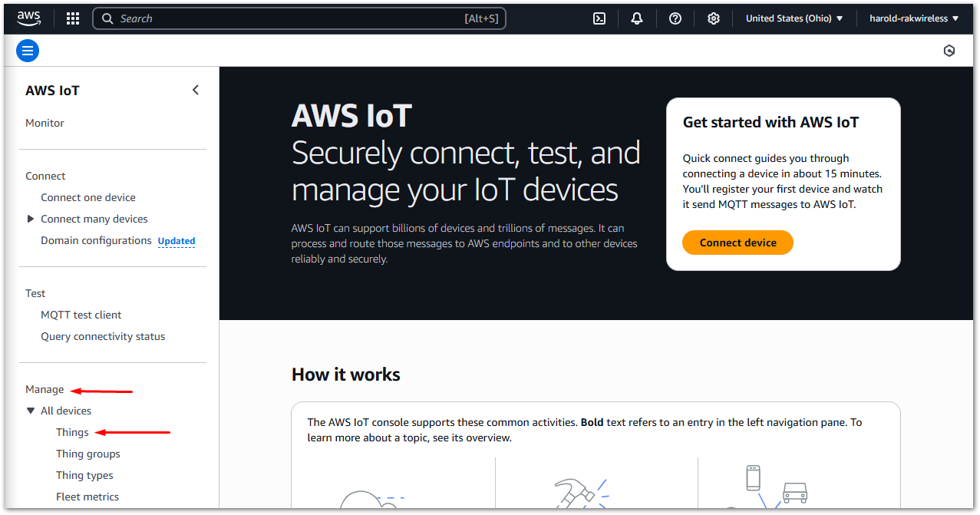Expand Connect many devices
This screenshot has height=515, width=980.
pos(31,218)
